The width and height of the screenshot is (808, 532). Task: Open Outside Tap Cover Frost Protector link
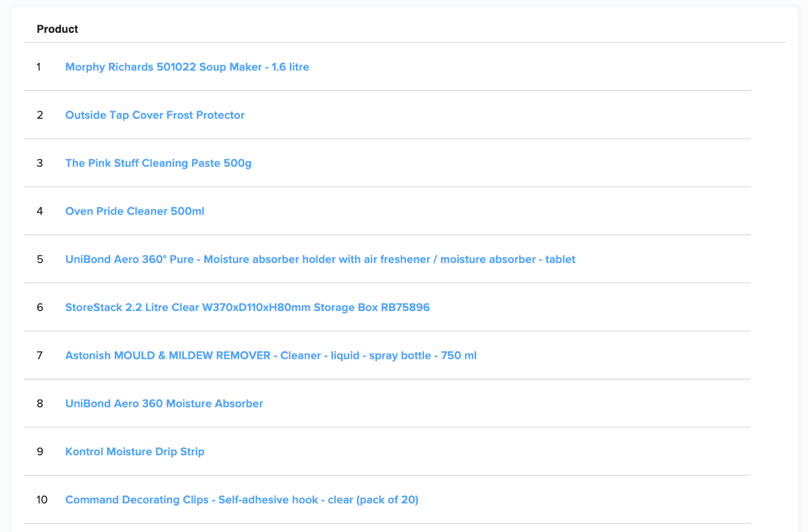tap(155, 115)
